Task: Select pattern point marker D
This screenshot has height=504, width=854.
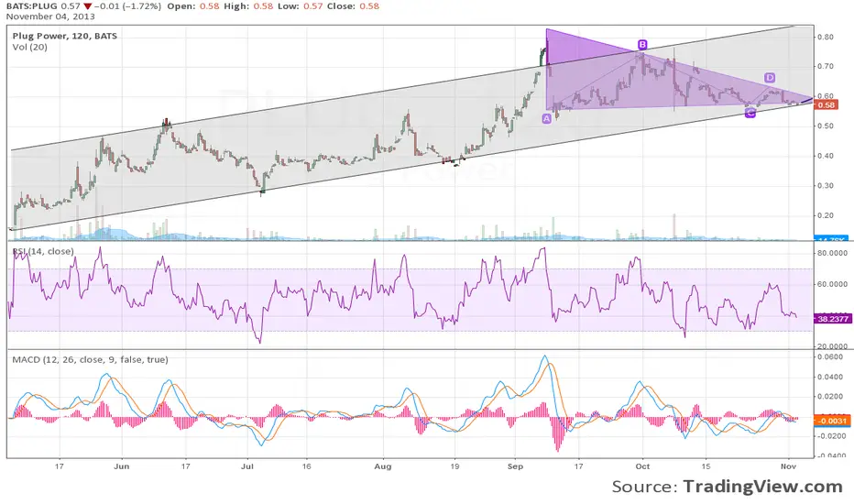Action: point(769,77)
